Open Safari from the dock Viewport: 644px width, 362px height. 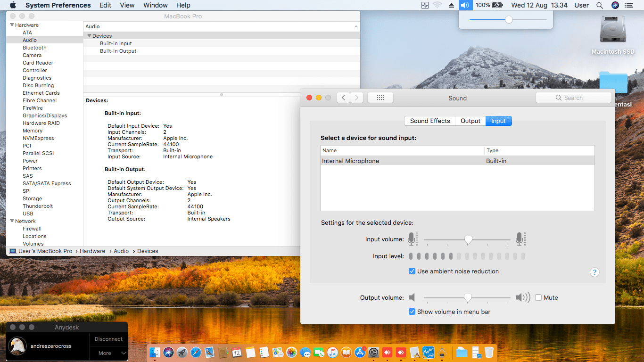pyautogui.click(x=196, y=352)
